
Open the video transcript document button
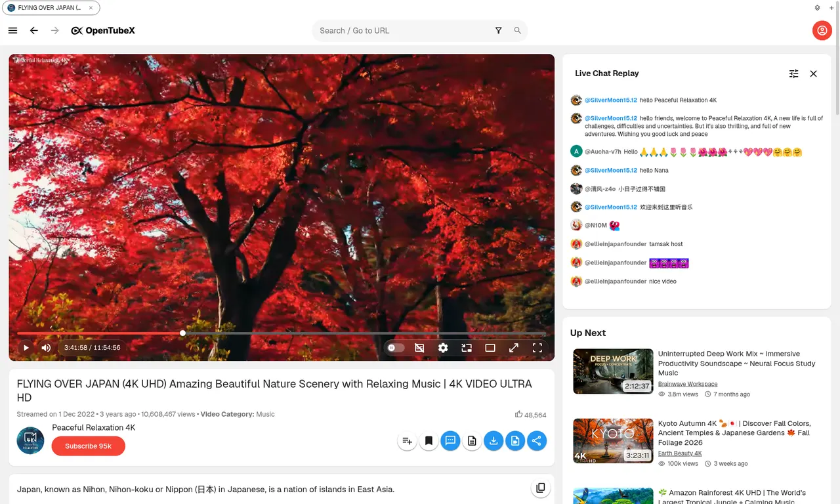[x=472, y=441]
